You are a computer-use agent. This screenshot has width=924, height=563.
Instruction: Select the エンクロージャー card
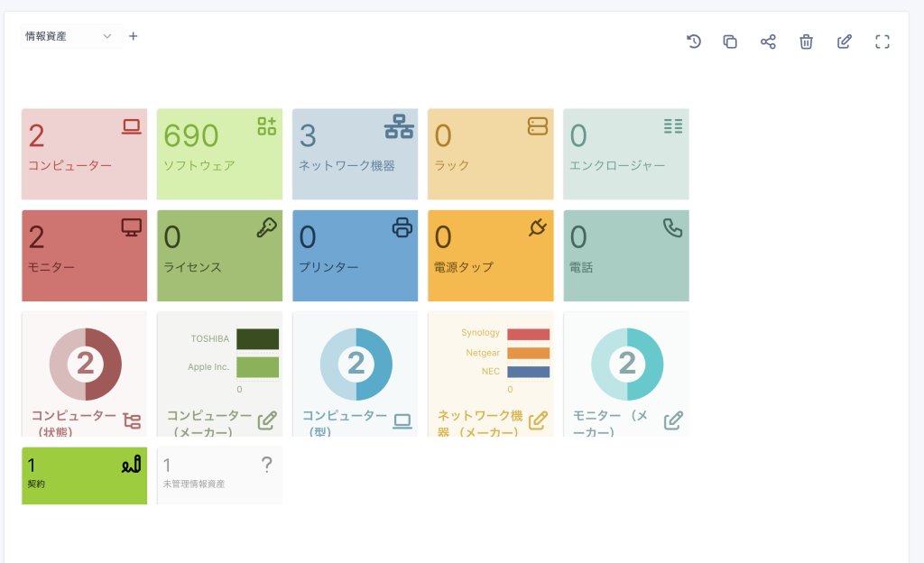(625, 153)
